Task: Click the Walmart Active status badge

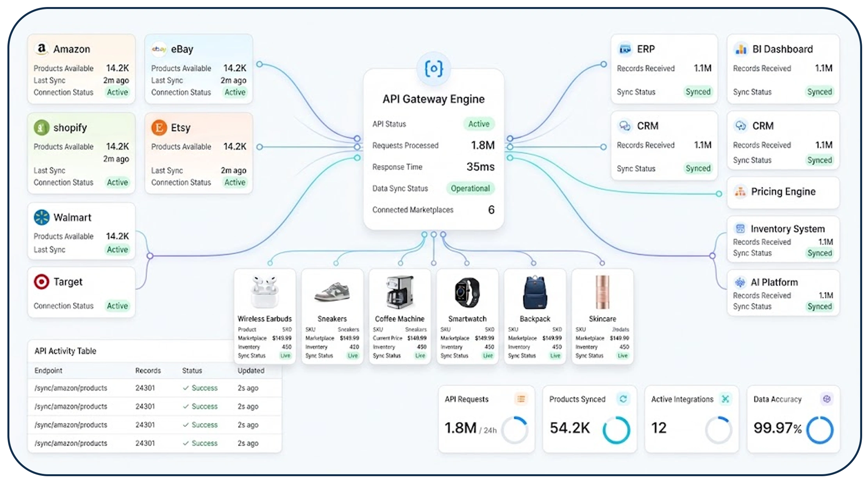Action: point(118,250)
